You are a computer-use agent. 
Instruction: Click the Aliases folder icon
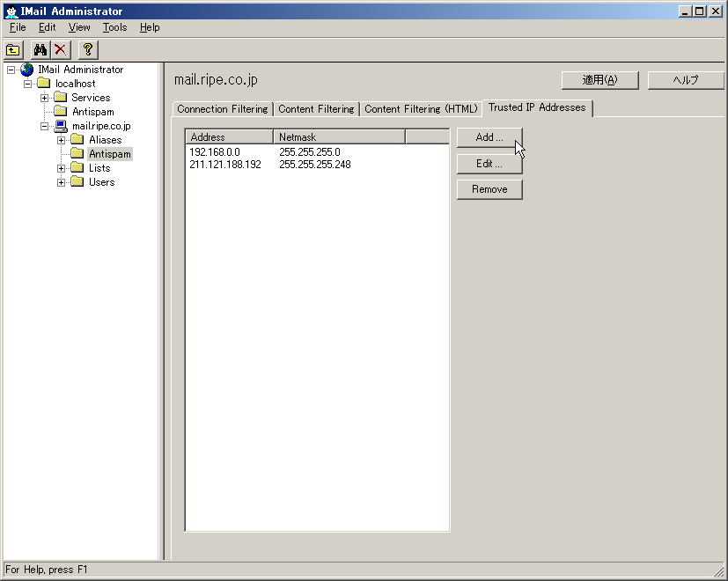tap(77, 140)
